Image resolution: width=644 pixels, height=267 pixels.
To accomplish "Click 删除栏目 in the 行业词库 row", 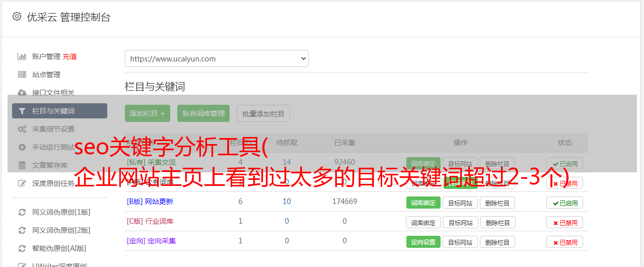I will pos(497,223).
